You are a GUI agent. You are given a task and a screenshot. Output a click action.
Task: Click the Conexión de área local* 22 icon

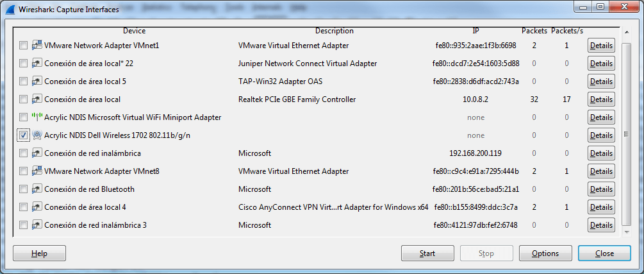(37, 64)
